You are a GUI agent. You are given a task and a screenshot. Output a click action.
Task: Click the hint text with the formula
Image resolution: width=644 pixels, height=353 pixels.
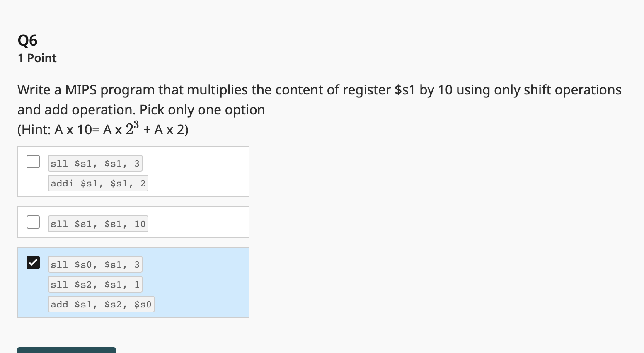pos(102,128)
